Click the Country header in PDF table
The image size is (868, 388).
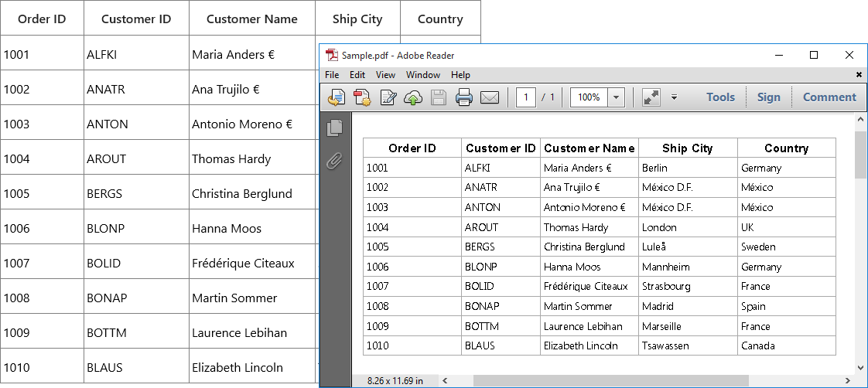pyautogui.click(x=786, y=148)
